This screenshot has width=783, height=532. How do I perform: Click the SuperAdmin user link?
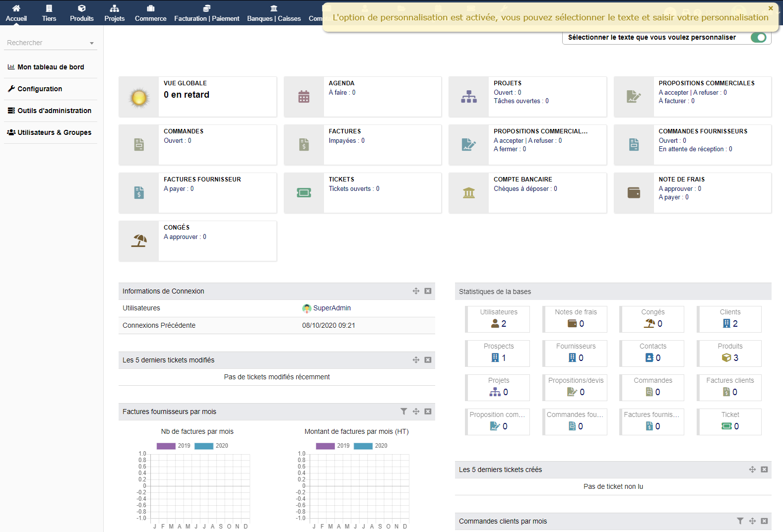pyautogui.click(x=331, y=308)
